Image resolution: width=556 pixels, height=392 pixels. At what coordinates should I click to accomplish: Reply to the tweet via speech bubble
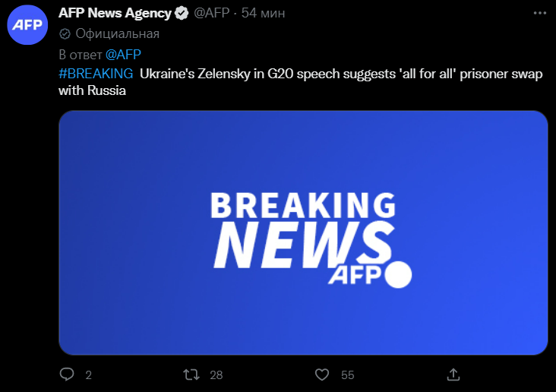[67, 375]
